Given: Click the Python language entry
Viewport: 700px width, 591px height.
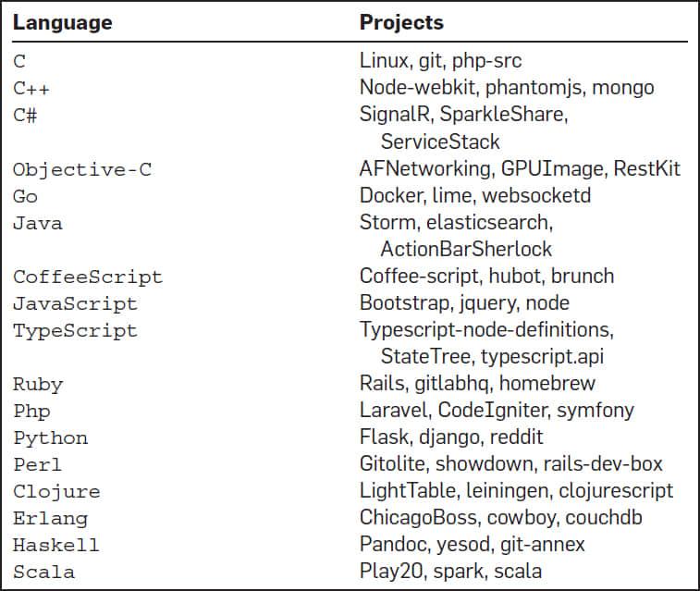Looking at the screenshot, I should click(51, 437).
